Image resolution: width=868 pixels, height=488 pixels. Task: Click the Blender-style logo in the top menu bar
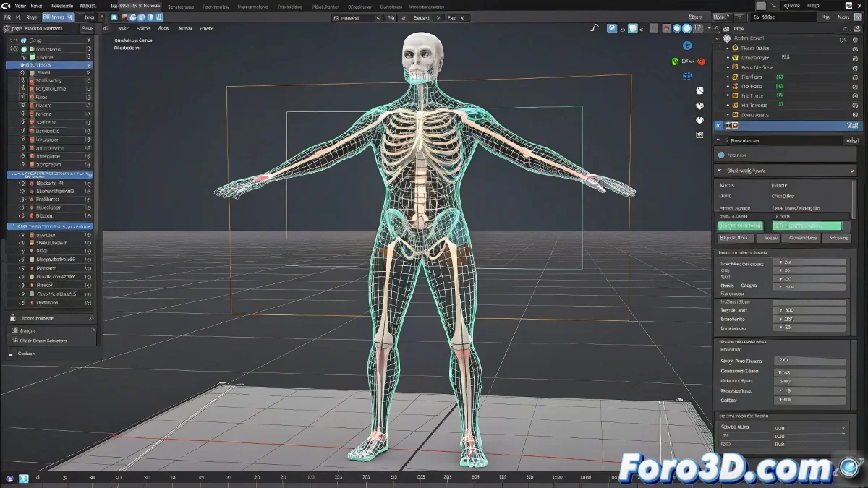[5, 5]
